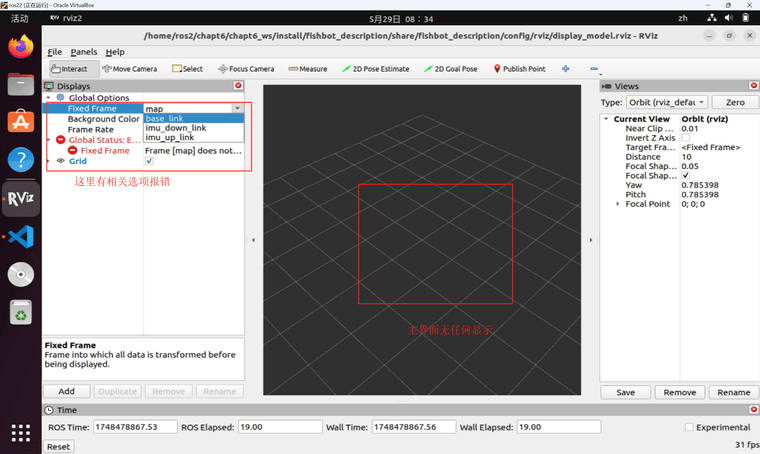The image size is (760, 454).
Task: Click the Reset time button
Action: point(58,446)
